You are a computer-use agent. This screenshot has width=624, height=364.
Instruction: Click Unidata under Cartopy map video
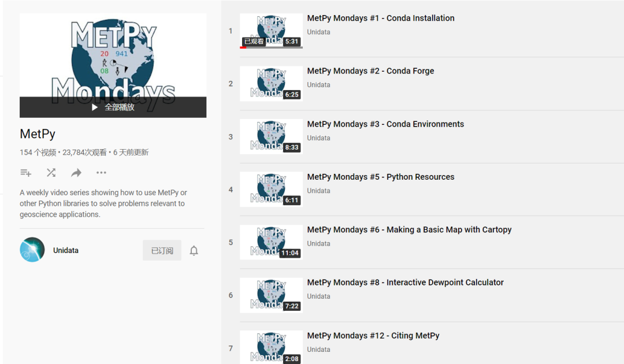pos(318,243)
